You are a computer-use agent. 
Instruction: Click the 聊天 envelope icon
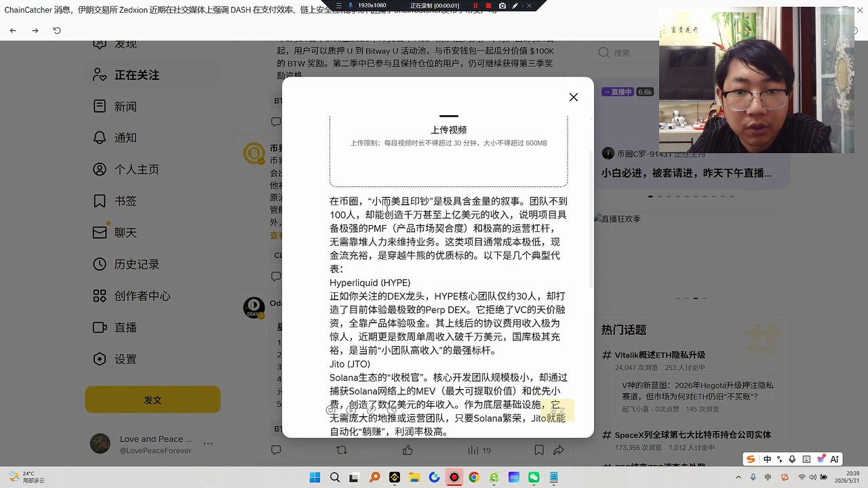click(100, 232)
